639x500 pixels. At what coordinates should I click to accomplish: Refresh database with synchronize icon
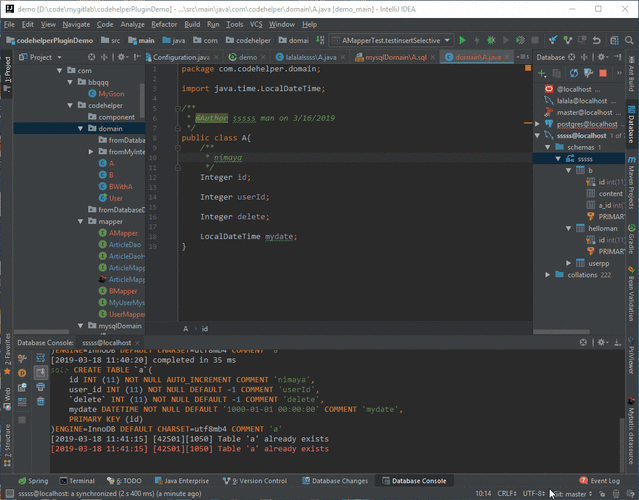[574, 74]
